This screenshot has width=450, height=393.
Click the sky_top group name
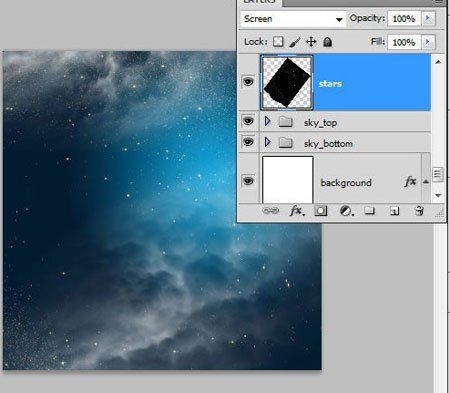click(x=320, y=123)
